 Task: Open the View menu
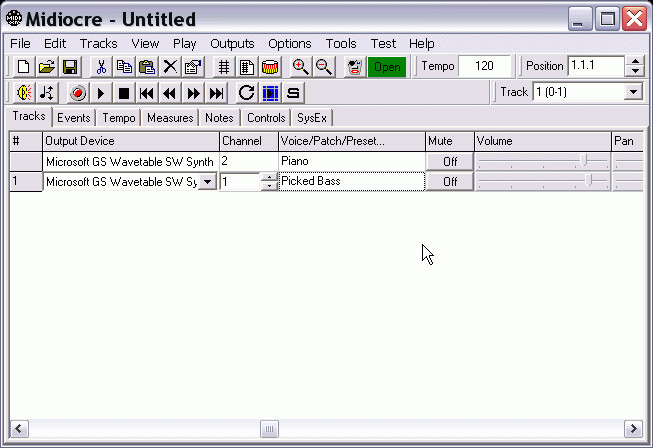click(x=145, y=43)
